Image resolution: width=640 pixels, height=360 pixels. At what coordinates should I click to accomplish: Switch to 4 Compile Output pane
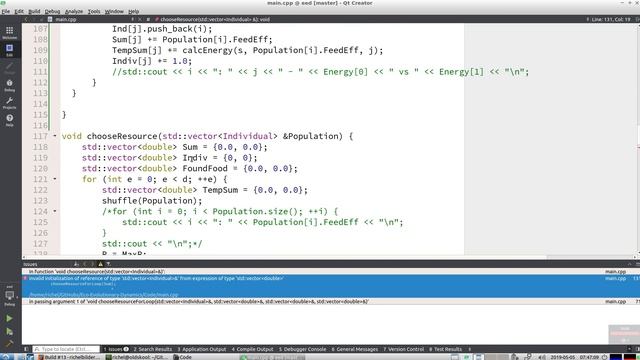[x=253, y=349]
